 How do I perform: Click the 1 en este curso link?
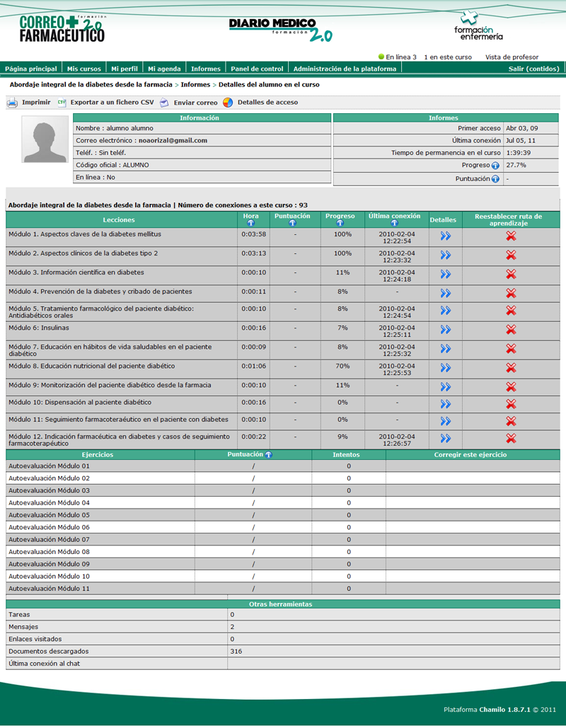[x=448, y=57]
